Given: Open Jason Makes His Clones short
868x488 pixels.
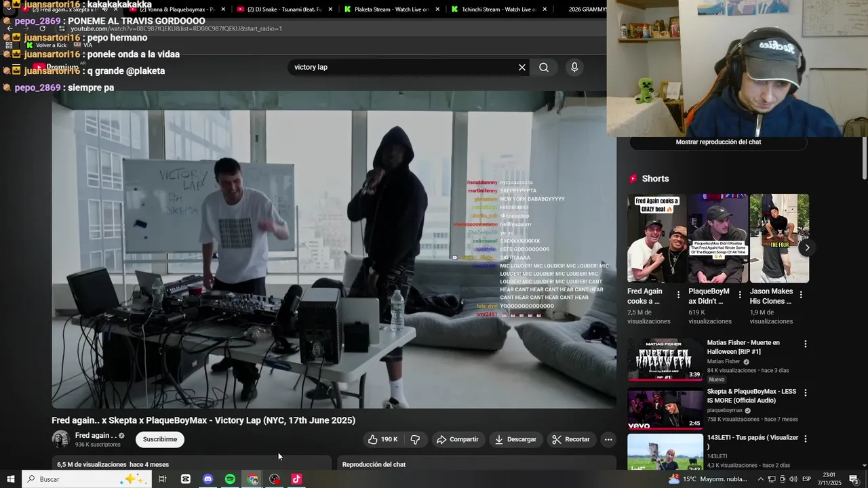Looking at the screenshot, I should 779,238.
